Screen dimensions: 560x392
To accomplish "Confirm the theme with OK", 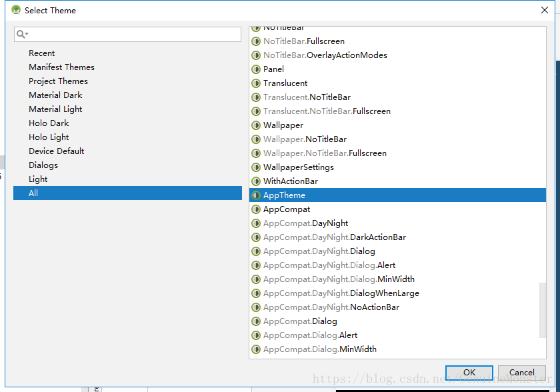I will click(x=469, y=373).
